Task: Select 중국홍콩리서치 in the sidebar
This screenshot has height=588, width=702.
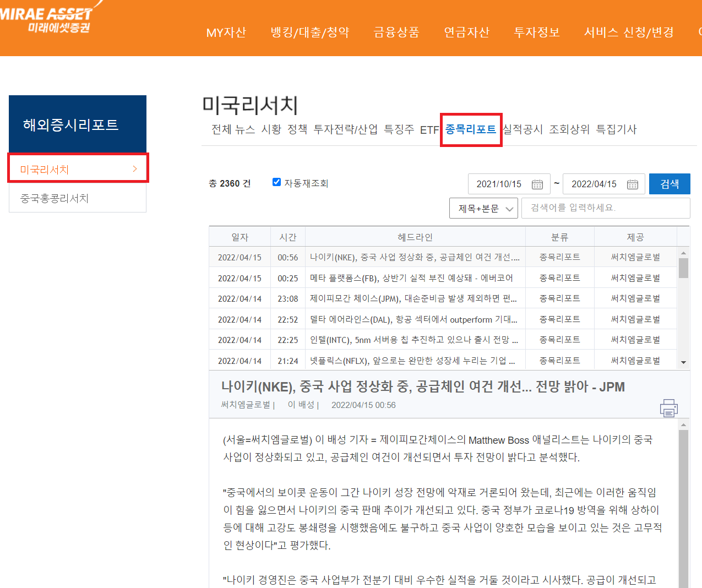Action: (x=78, y=198)
